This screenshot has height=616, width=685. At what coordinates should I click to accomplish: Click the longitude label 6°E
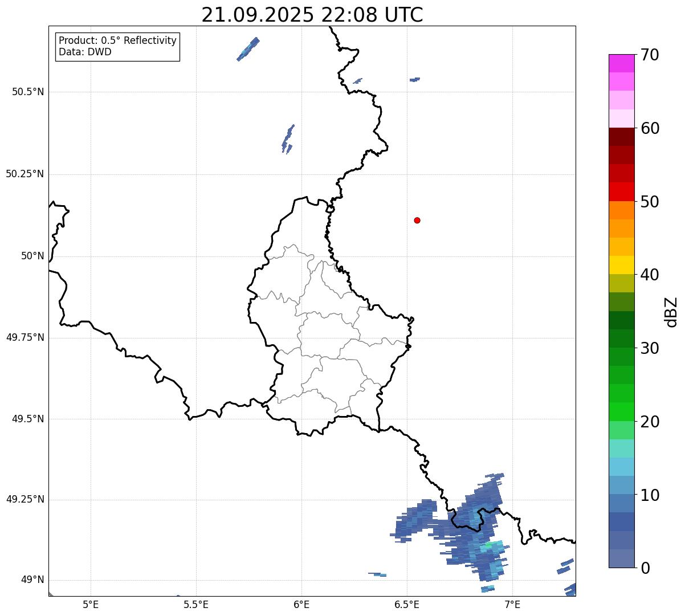(301, 605)
